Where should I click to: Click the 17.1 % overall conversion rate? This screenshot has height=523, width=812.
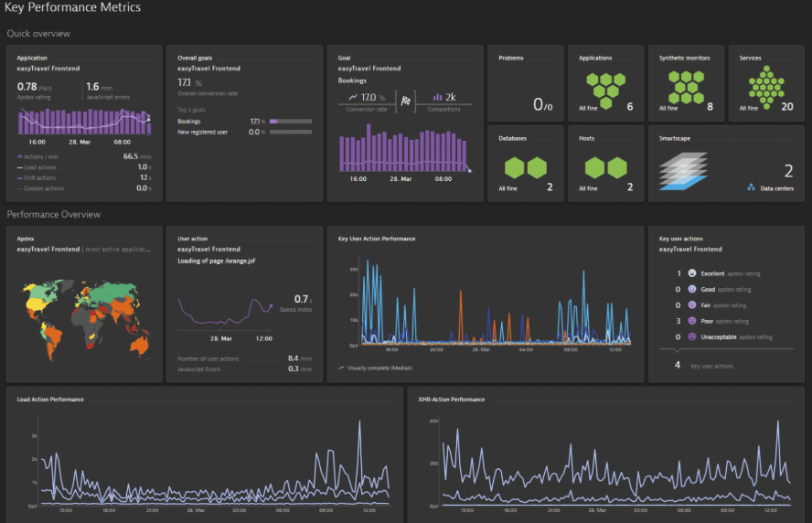pyautogui.click(x=189, y=83)
